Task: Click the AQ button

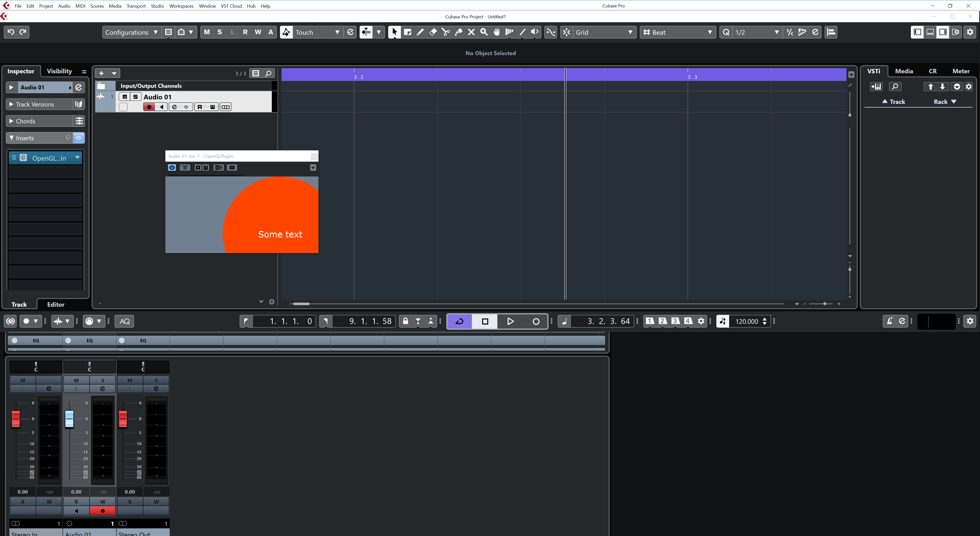Action: pos(124,321)
